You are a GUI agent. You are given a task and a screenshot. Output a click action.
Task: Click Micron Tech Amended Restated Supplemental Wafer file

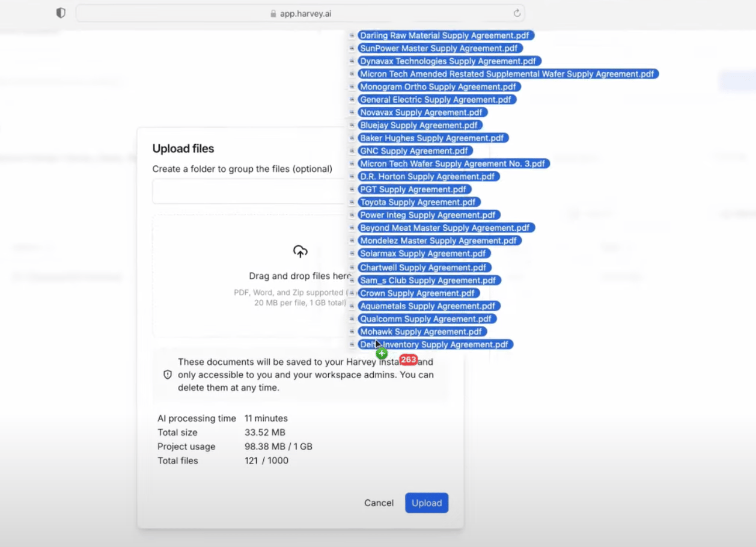pos(508,74)
